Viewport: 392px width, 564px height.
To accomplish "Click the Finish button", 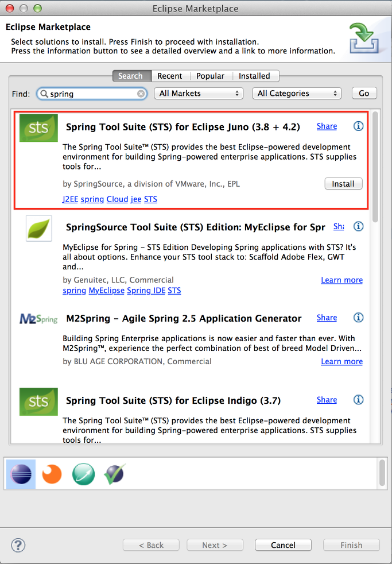I will (351, 545).
